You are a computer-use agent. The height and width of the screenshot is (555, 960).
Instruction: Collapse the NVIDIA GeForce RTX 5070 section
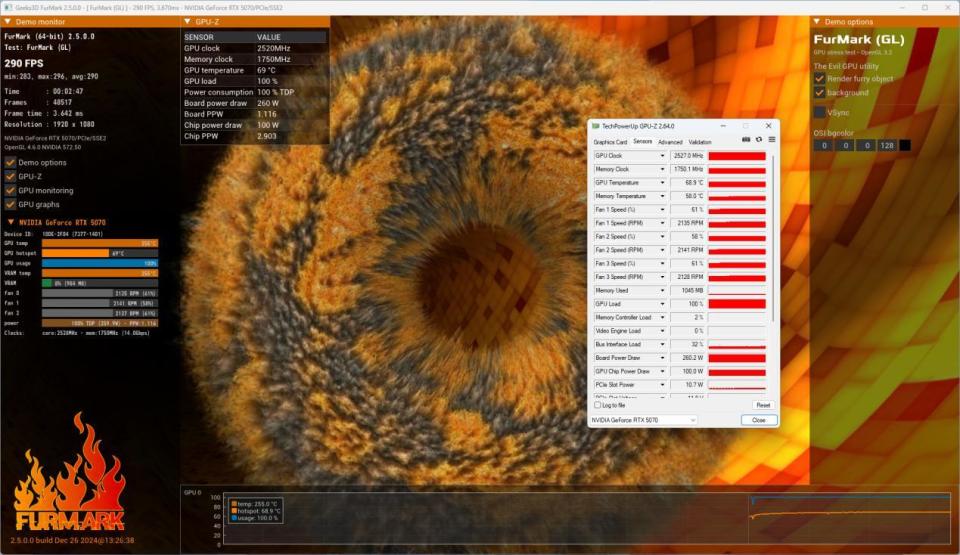click(10, 222)
